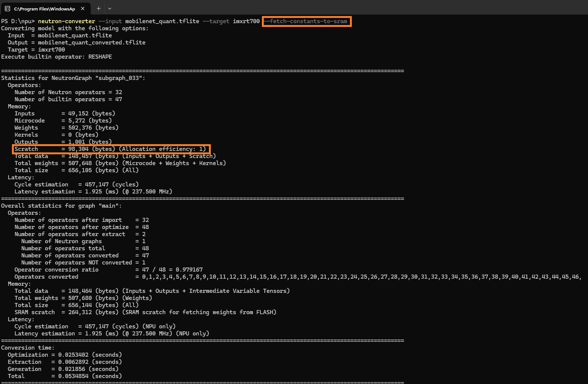588x384 pixels.
Task: Click the Kernels = 0 (bytes) line
Action: (56, 135)
